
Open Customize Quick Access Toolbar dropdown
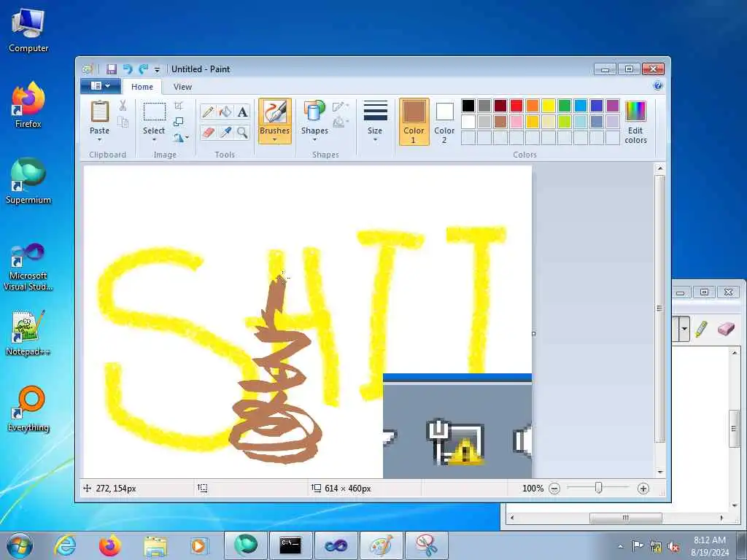pyautogui.click(x=158, y=69)
